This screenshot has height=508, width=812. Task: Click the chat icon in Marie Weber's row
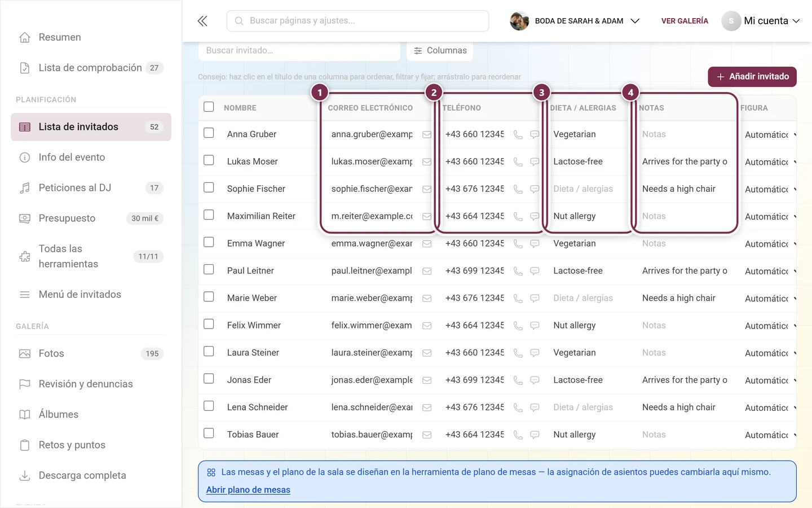coord(535,298)
